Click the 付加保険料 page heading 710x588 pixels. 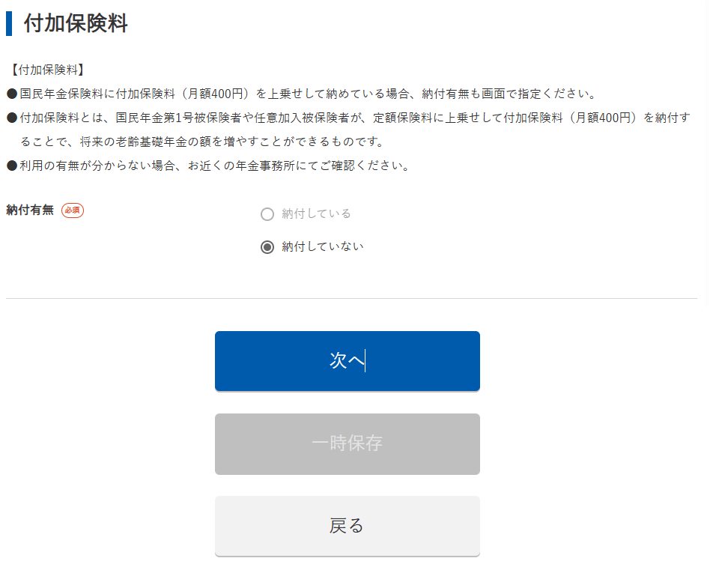[76, 23]
